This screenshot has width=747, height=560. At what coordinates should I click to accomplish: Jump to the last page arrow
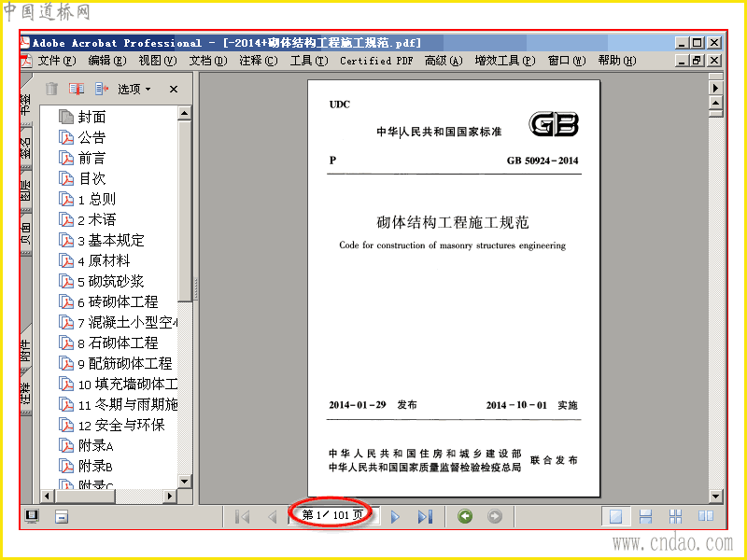[x=425, y=517]
